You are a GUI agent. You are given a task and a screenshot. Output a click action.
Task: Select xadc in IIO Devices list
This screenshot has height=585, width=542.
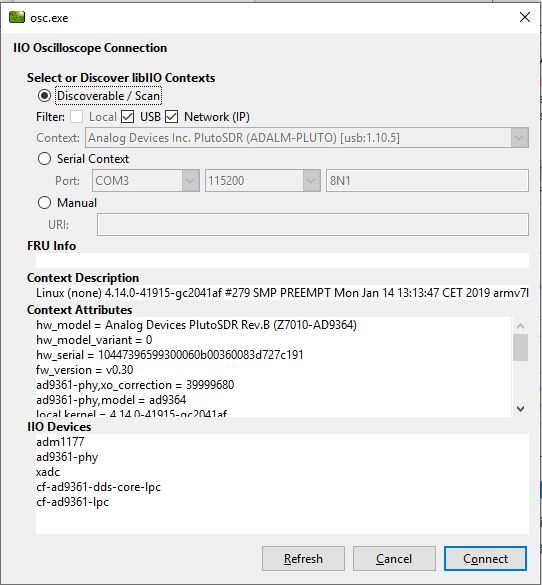(x=48, y=472)
